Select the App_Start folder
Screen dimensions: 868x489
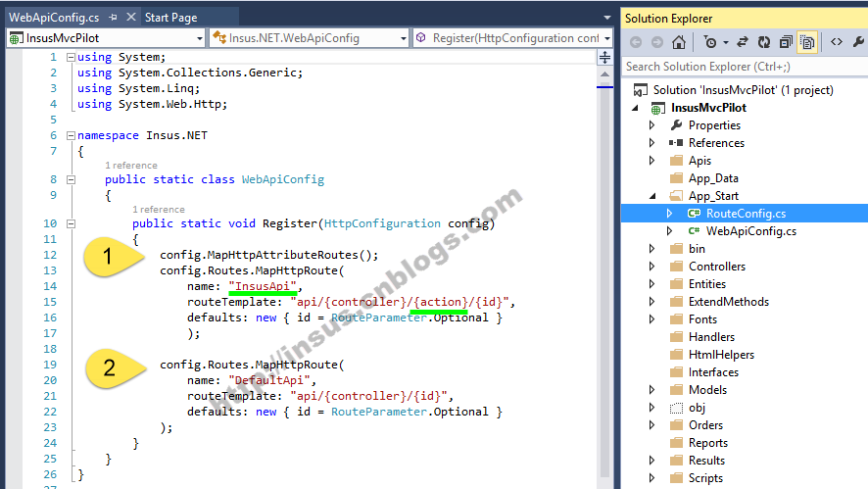point(713,196)
